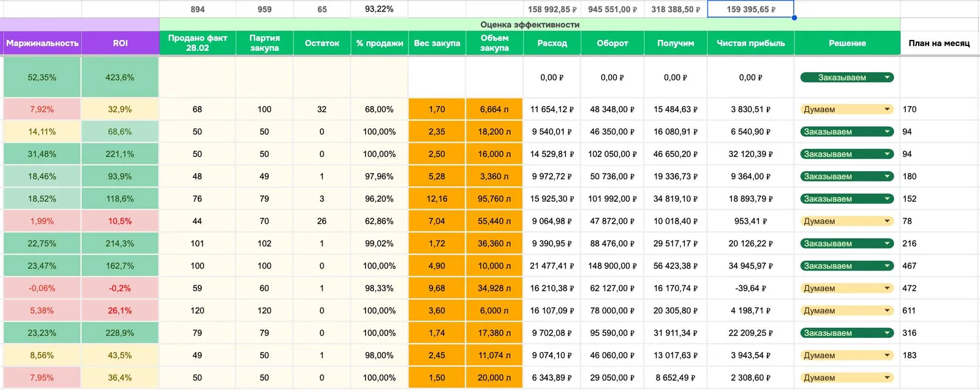Select the total cell 159 395,65 ₽

pyautogui.click(x=751, y=9)
